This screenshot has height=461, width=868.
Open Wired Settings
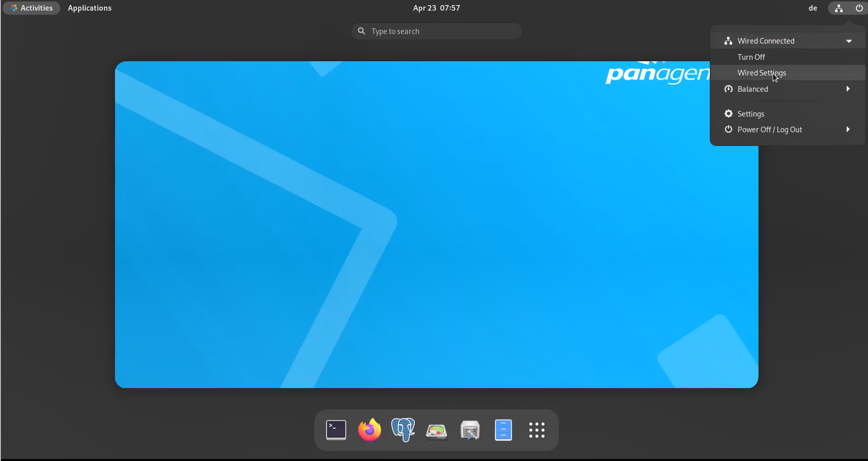(x=762, y=73)
